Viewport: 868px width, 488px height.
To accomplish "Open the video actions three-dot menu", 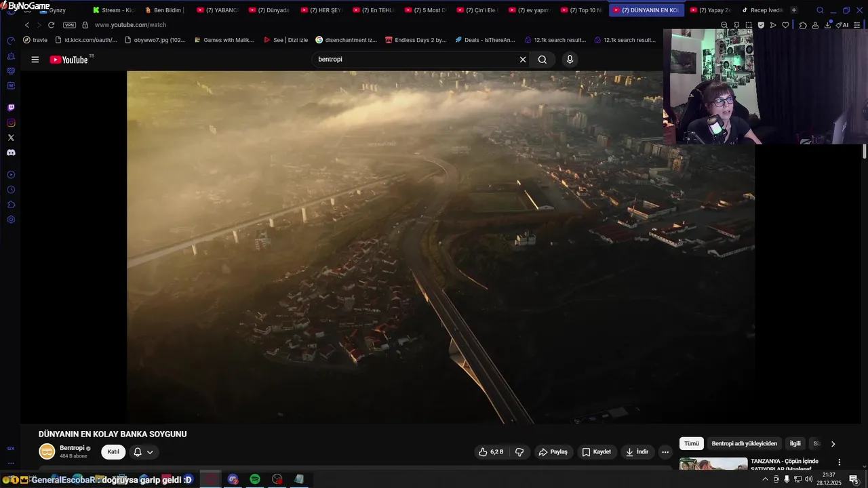I will pyautogui.click(x=665, y=452).
